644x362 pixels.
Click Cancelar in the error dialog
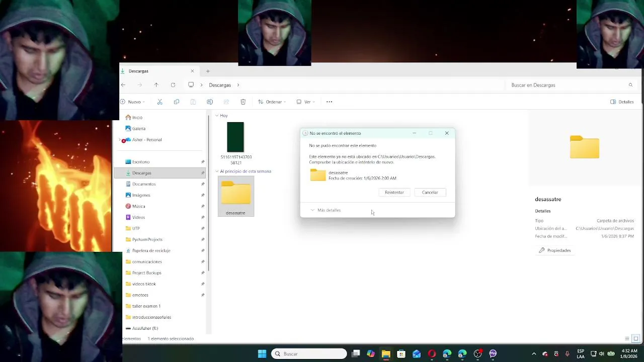430,192
